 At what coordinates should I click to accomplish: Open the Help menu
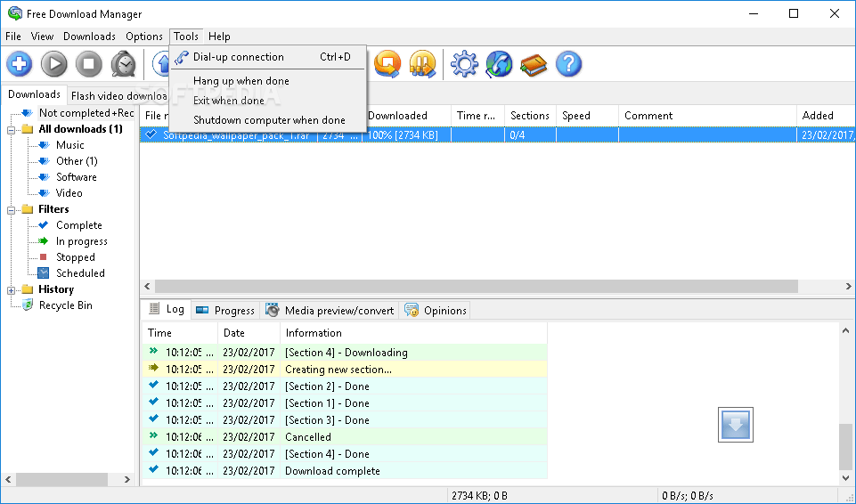click(x=219, y=37)
